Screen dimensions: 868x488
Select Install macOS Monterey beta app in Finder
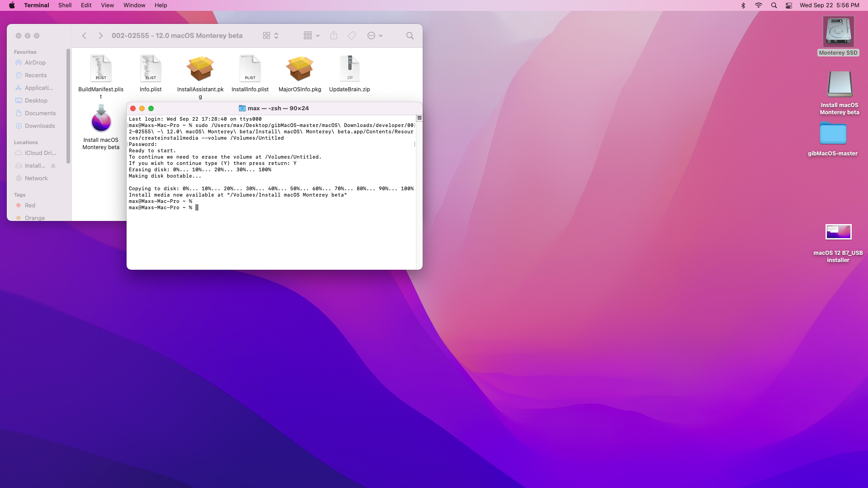click(x=101, y=119)
